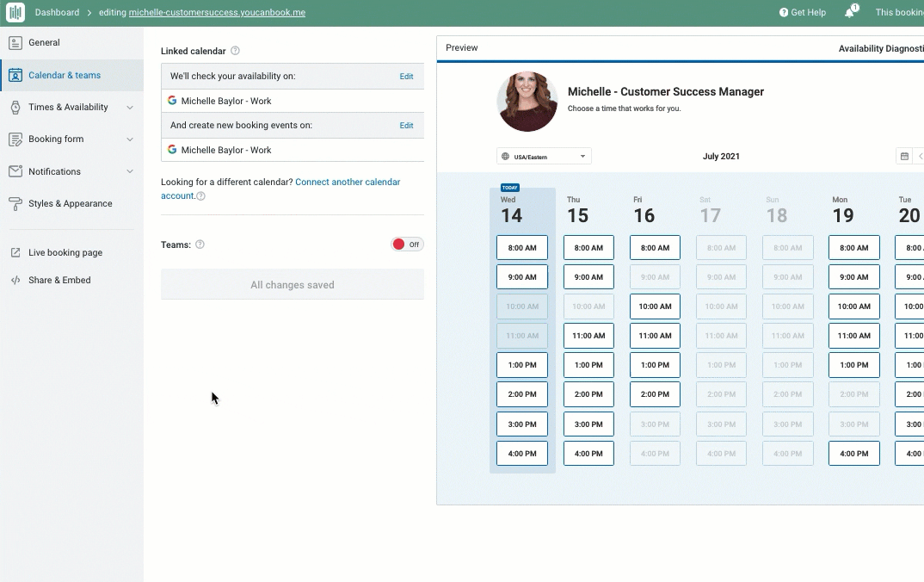Screen dimensions: 924x582
Task: Open the General settings icon
Action: pos(15,42)
